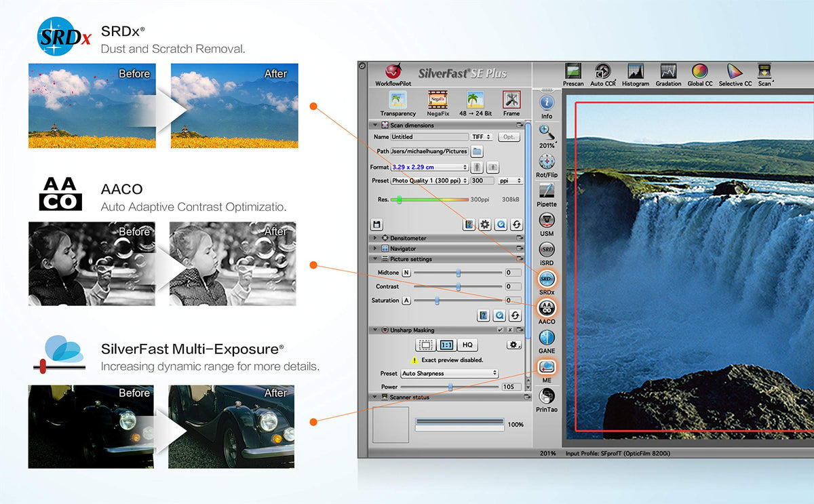This screenshot has height=504, width=814.
Task: Enable GANE grain and noise elimination
Action: pos(546,338)
